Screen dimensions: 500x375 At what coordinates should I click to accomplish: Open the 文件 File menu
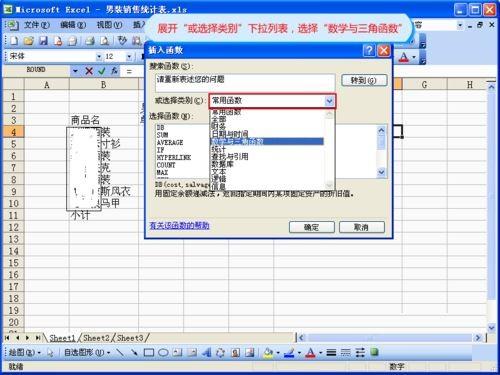click(x=37, y=25)
